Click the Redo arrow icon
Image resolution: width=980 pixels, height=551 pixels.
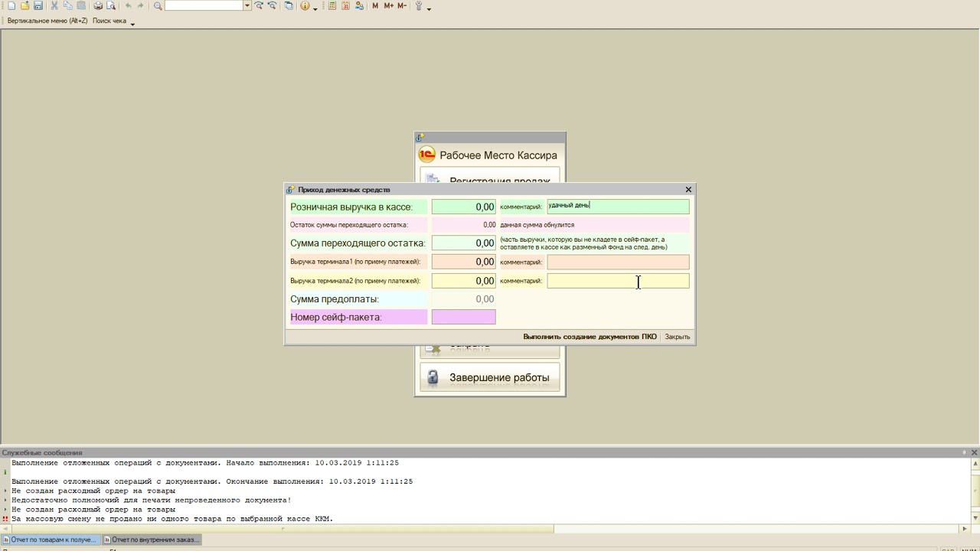click(x=141, y=5)
